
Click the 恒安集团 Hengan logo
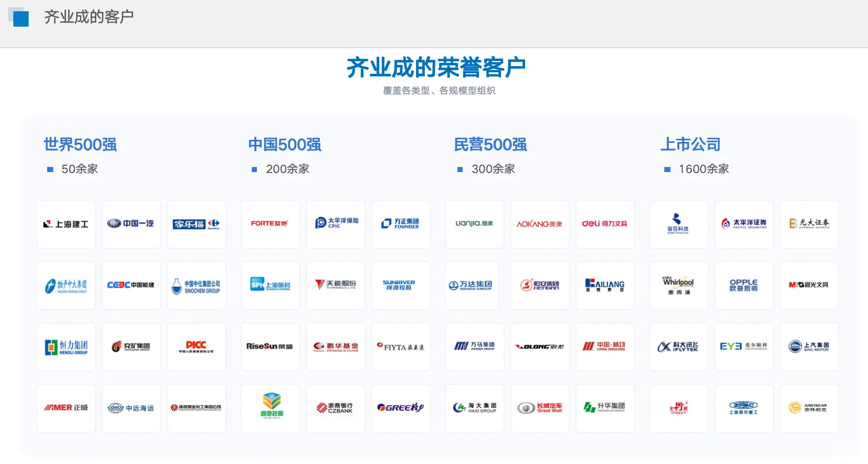(540, 286)
